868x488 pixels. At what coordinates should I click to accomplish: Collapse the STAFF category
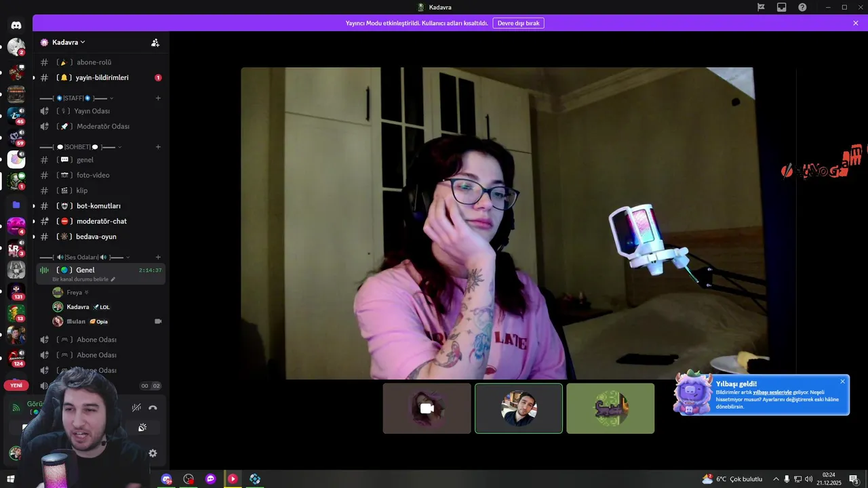[x=76, y=98]
